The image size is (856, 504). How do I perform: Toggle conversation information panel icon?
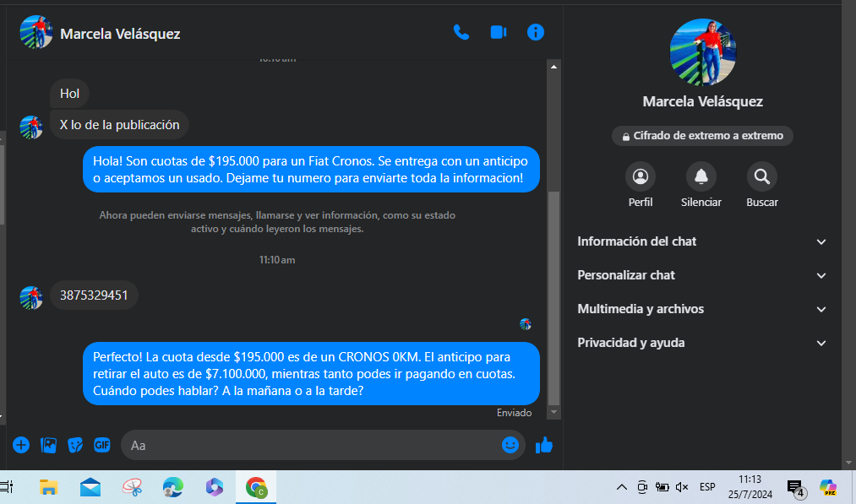coord(535,33)
